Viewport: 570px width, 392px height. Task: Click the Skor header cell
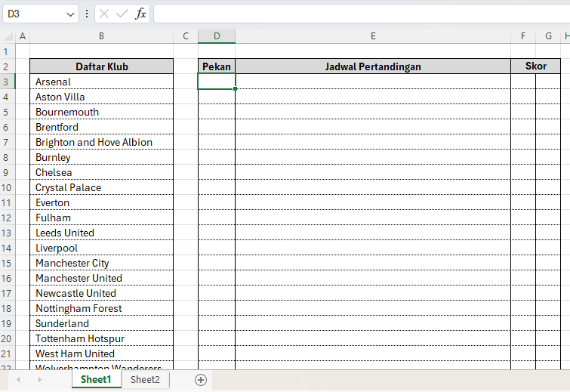click(535, 66)
